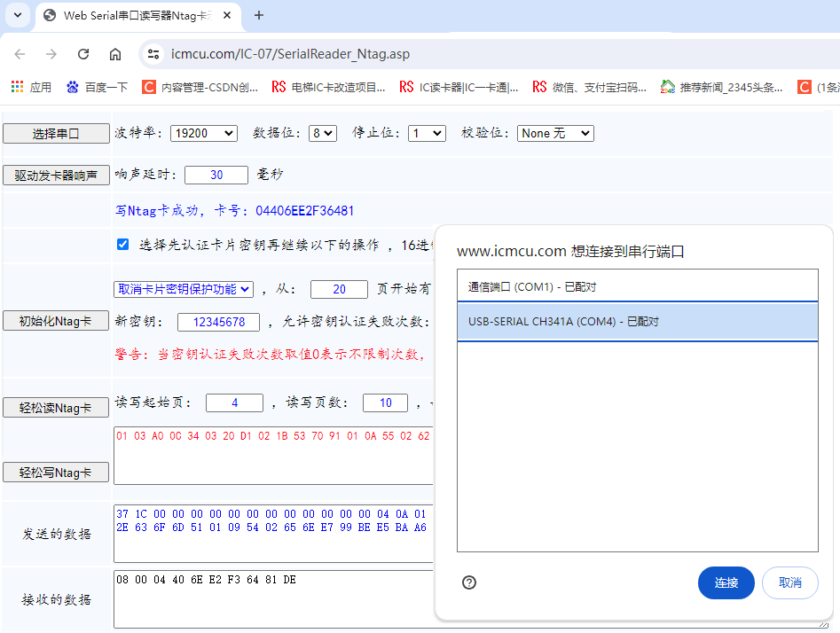Click the blue Connect (连接) button

pyautogui.click(x=726, y=582)
